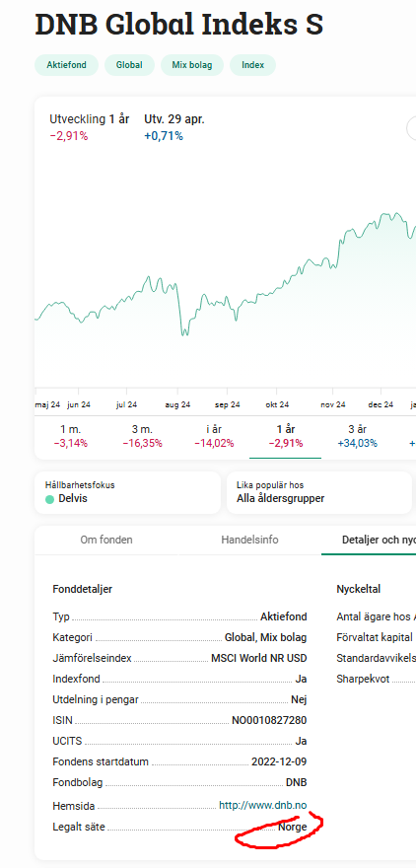This screenshot has height=868, width=416.
Task: Select the 1 år period tab
Action: (x=286, y=436)
